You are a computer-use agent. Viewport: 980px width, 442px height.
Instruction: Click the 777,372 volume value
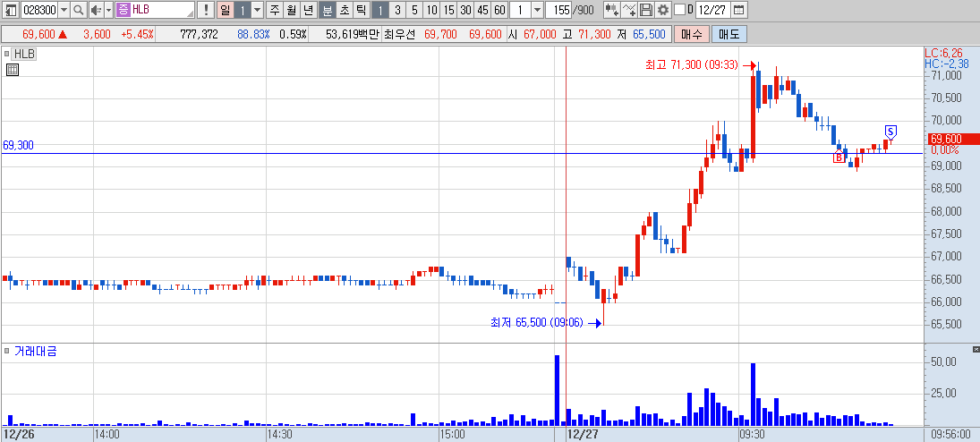pos(199,34)
